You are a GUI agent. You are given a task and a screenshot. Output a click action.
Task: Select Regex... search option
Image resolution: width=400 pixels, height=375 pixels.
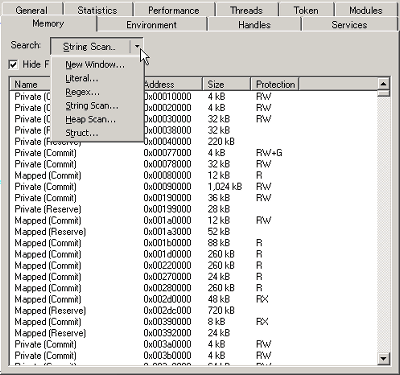[x=98, y=92]
